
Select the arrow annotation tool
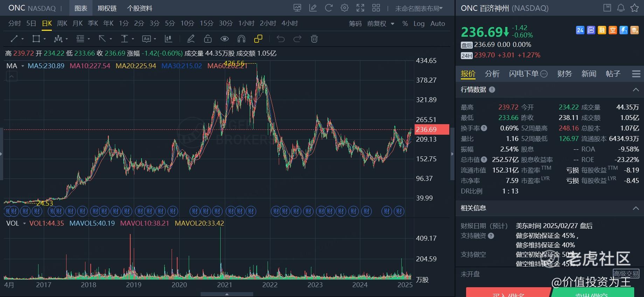(x=102, y=39)
